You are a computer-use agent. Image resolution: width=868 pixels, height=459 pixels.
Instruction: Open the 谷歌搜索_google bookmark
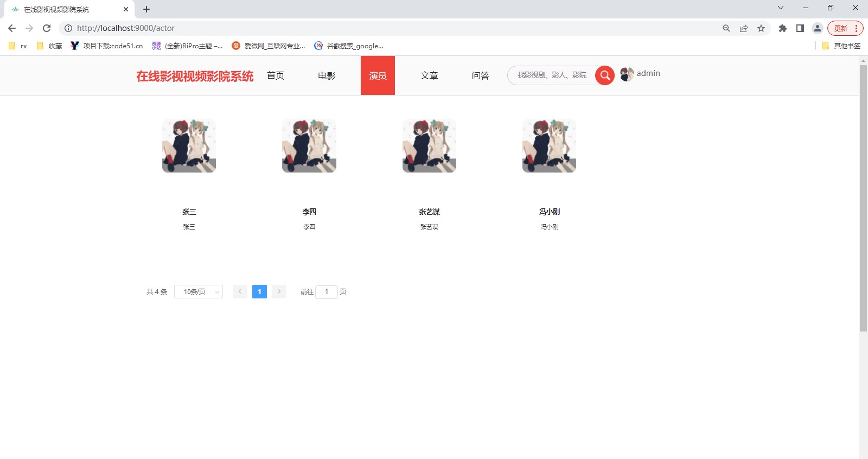pyautogui.click(x=349, y=46)
